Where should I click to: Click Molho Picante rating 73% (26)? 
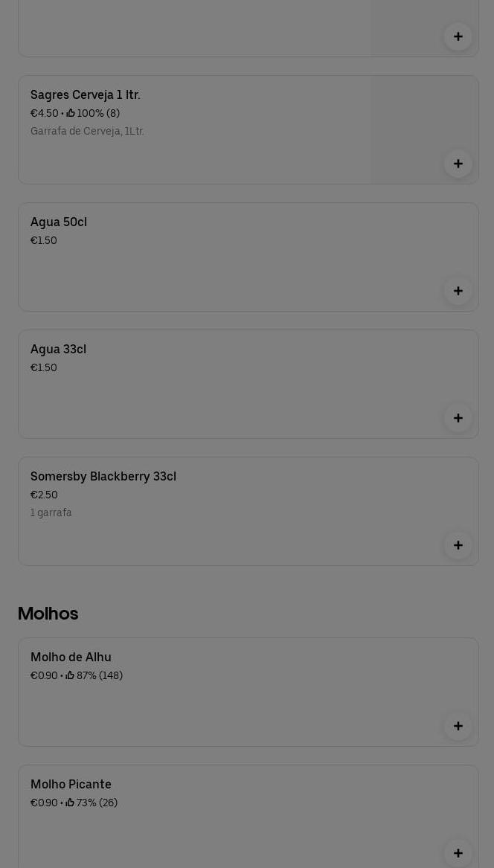click(x=92, y=803)
